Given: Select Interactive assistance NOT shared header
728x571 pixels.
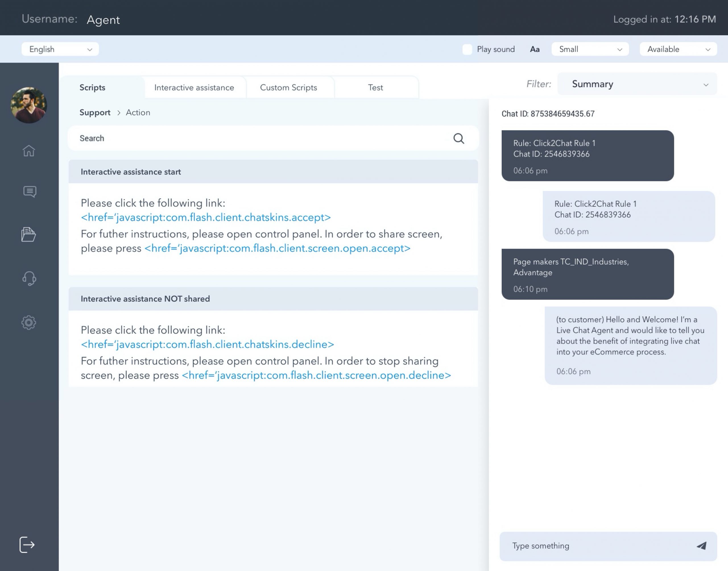Looking at the screenshot, I should 273,299.
